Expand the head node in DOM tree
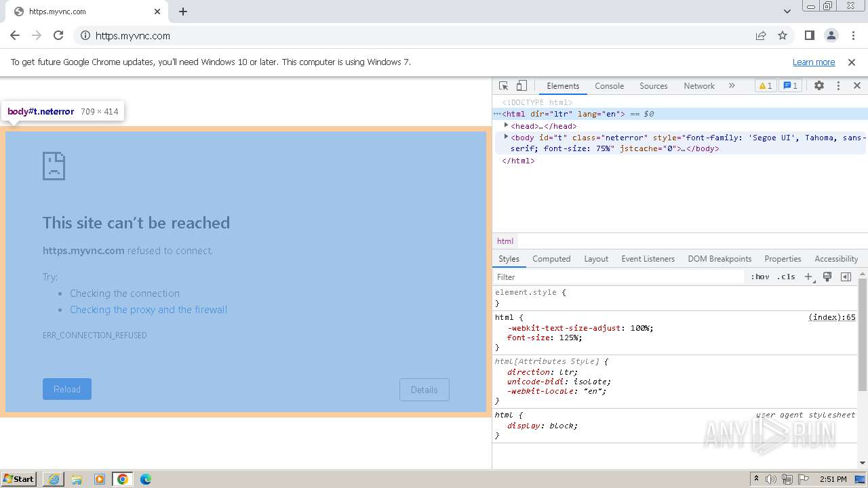 (x=506, y=125)
